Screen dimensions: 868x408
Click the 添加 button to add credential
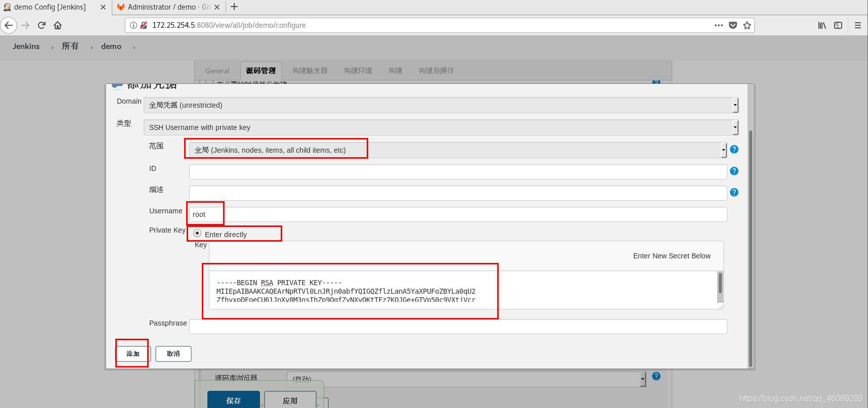133,353
